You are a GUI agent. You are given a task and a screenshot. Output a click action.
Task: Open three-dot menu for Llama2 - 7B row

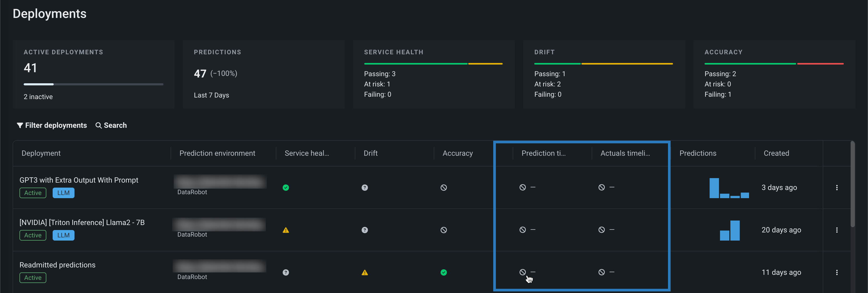pos(837,230)
